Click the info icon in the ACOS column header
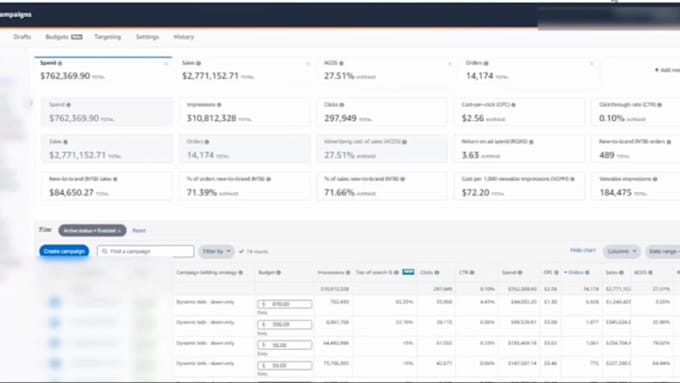 [x=651, y=273]
